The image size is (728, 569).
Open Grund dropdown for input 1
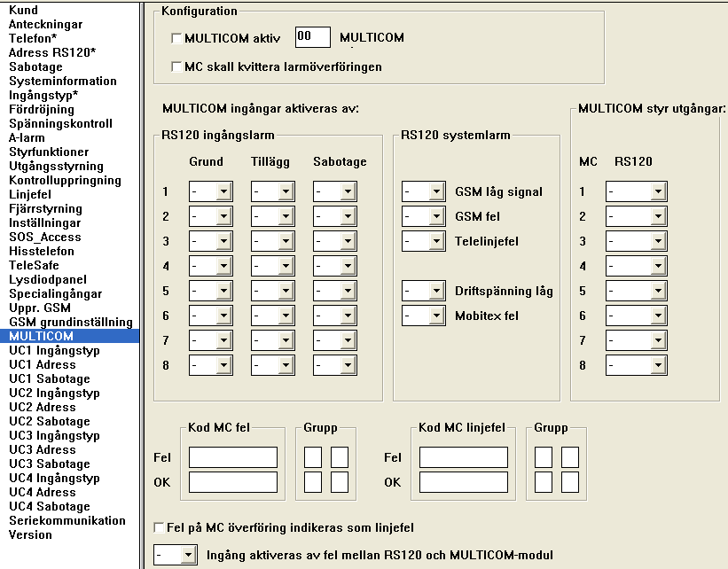click(x=211, y=191)
